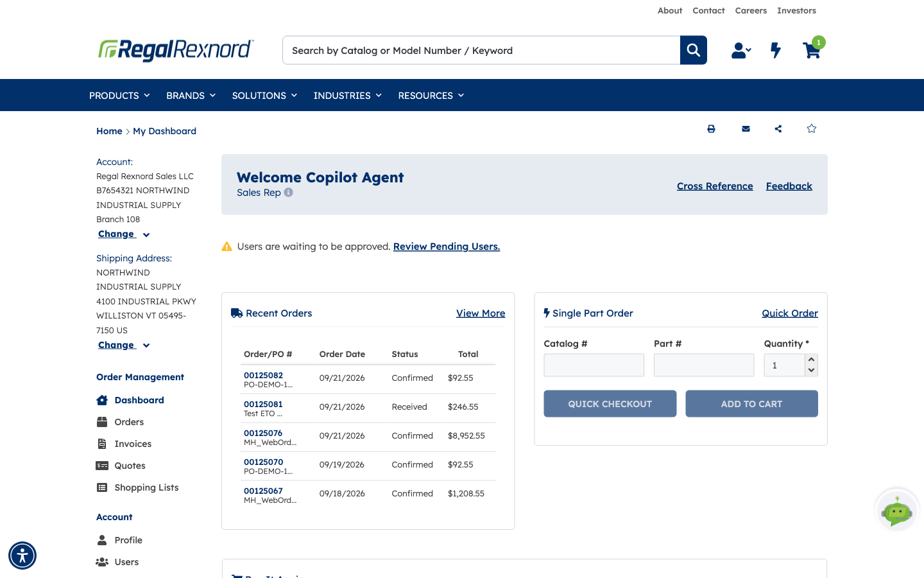
Task: Open the Investors link in top bar
Action: [796, 10]
